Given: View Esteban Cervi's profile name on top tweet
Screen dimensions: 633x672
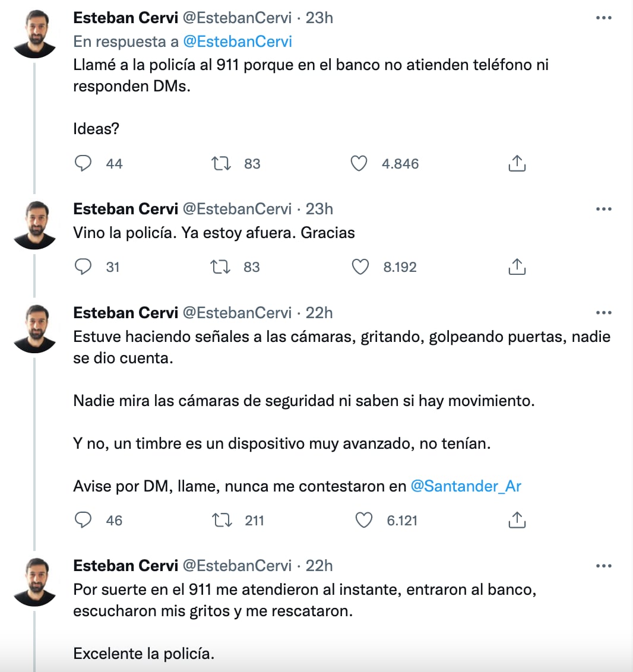Looking at the screenshot, I should (125, 18).
